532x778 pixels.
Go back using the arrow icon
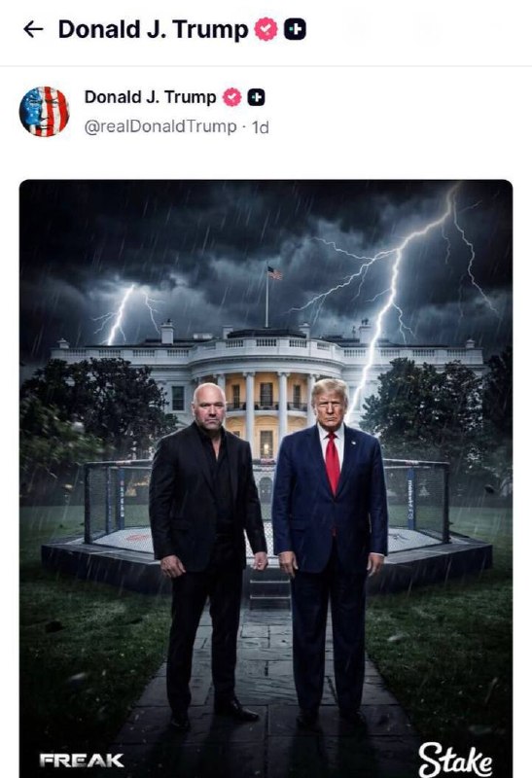click(x=33, y=30)
